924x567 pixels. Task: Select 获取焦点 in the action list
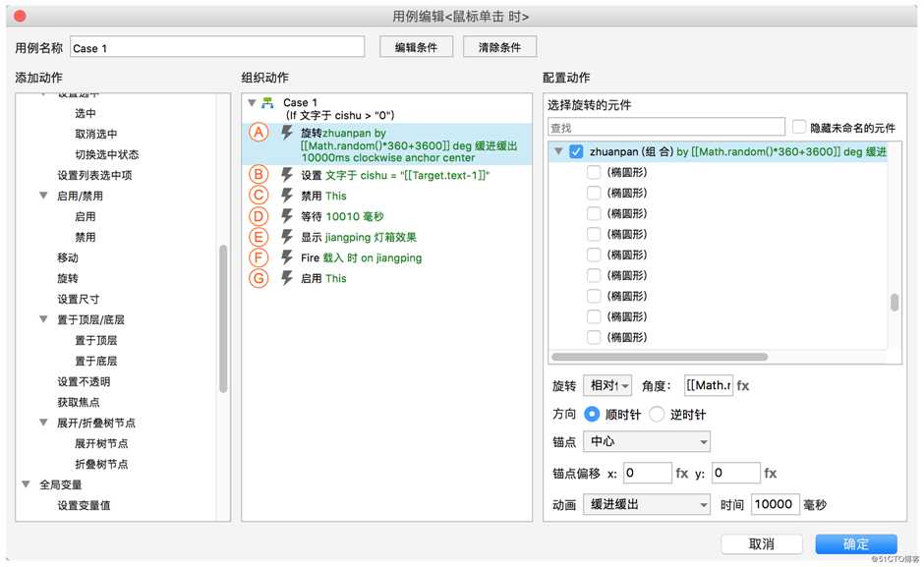[78, 402]
